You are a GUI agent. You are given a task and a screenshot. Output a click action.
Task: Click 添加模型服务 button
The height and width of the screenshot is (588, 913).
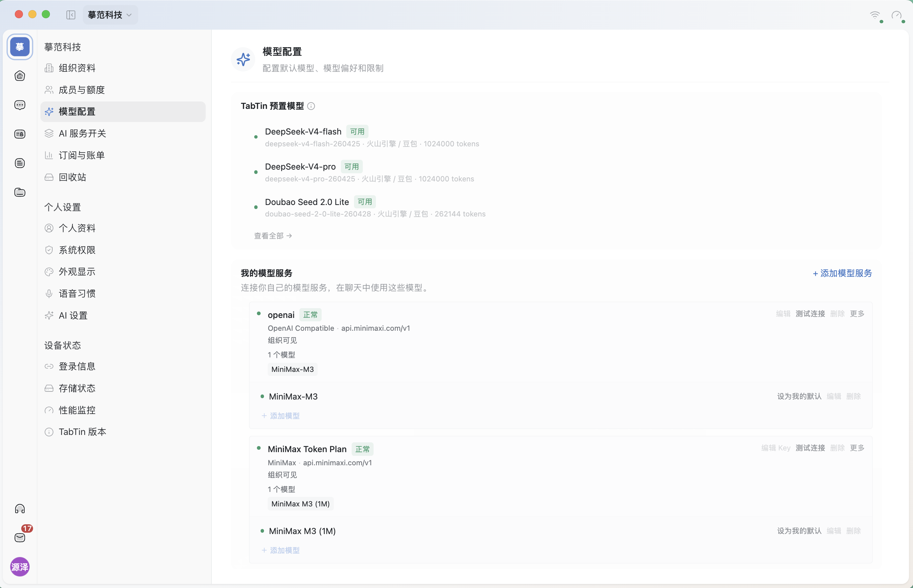pos(842,273)
